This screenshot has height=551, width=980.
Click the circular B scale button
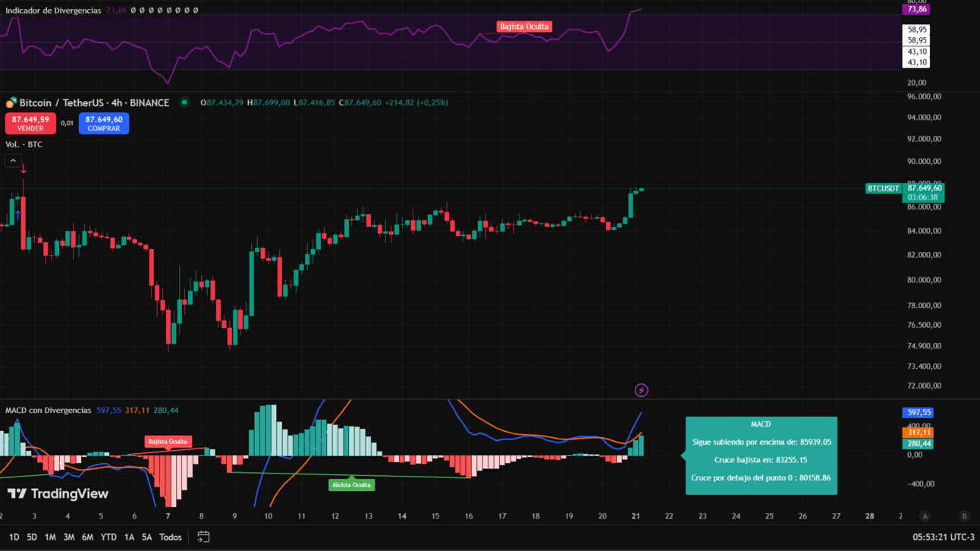964,516
